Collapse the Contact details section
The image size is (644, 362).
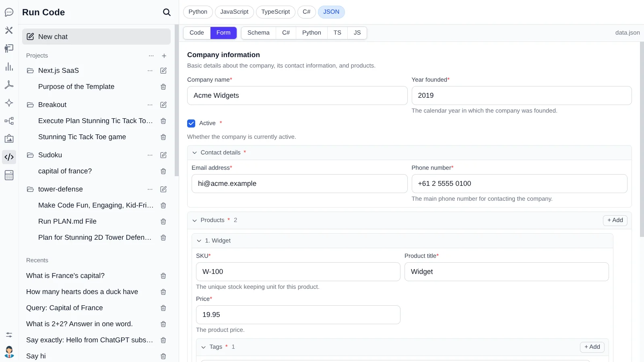click(x=194, y=153)
